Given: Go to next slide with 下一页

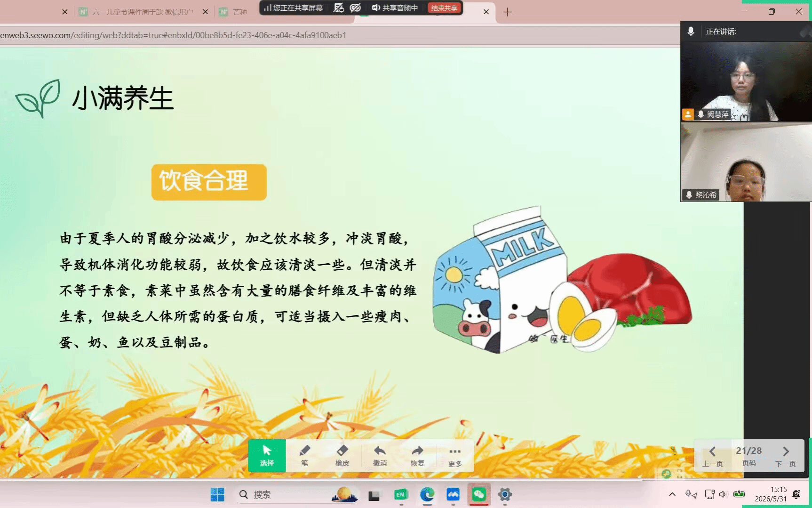Looking at the screenshot, I should (786, 456).
